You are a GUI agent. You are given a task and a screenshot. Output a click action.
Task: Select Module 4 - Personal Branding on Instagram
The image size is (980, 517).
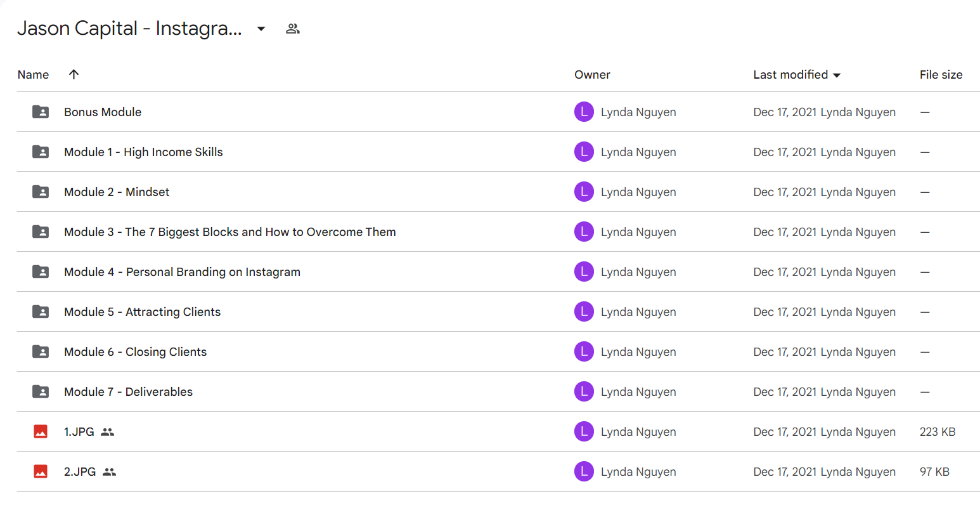click(x=182, y=272)
